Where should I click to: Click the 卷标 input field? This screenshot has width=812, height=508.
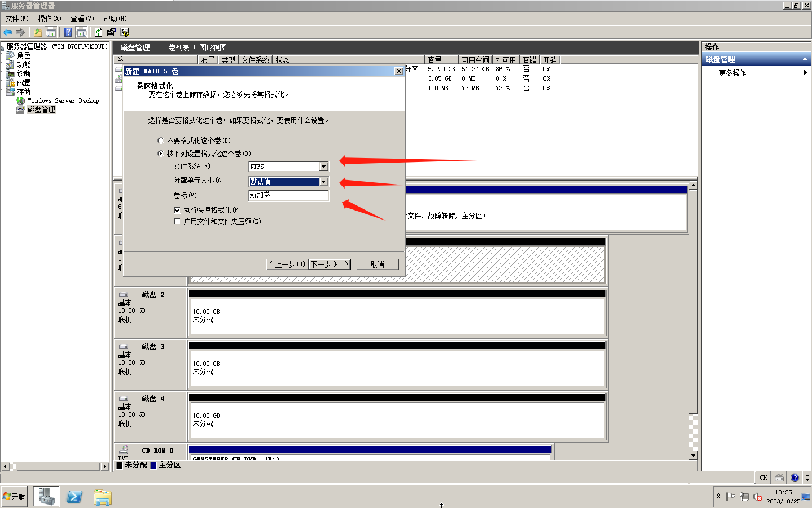click(288, 195)
